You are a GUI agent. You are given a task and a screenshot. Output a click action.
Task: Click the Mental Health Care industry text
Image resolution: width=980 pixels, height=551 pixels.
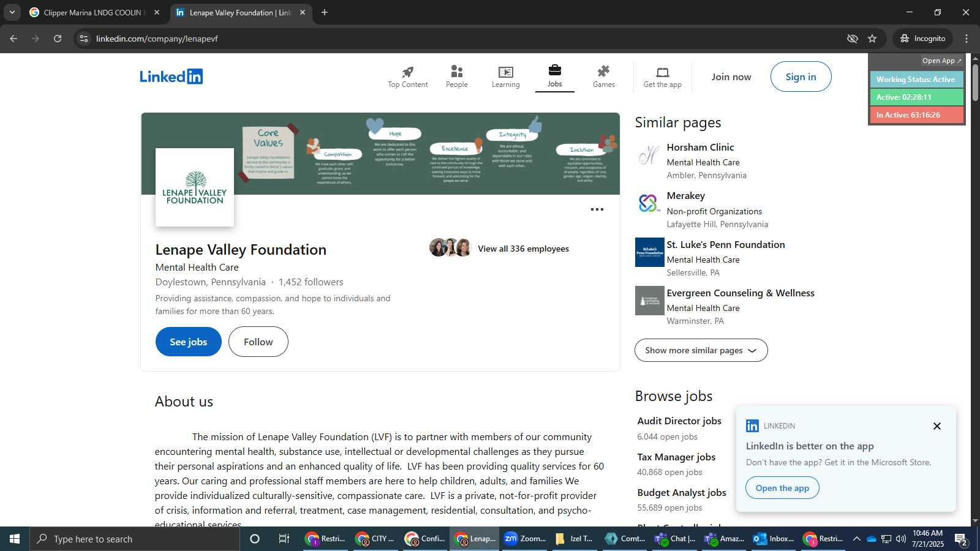tap(197, 268)
